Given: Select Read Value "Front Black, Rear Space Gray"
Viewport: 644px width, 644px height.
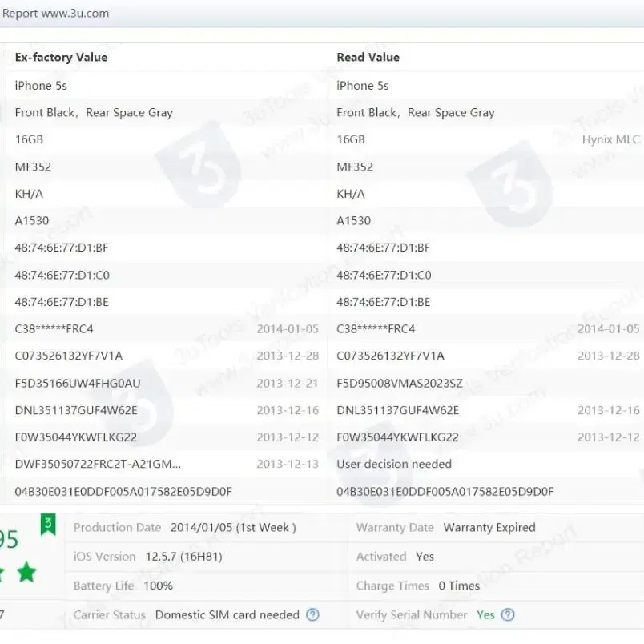Looking at the screenshot, I should [x=416, y=112].
